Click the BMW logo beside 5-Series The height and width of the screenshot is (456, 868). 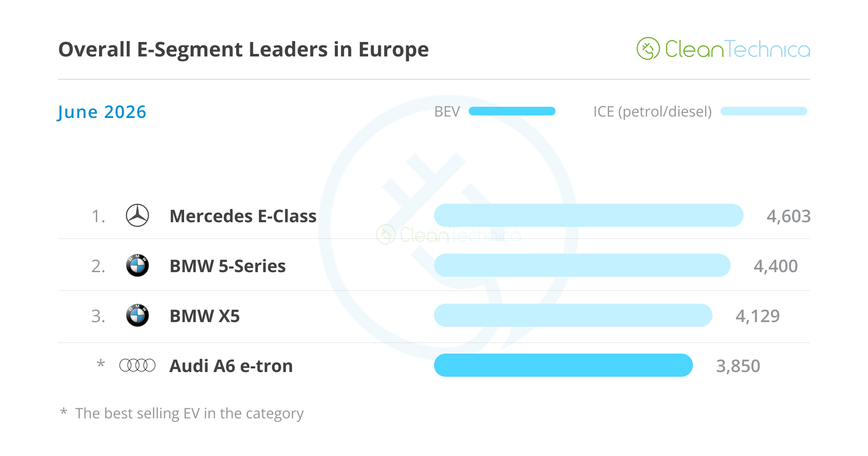pos(137,265)
